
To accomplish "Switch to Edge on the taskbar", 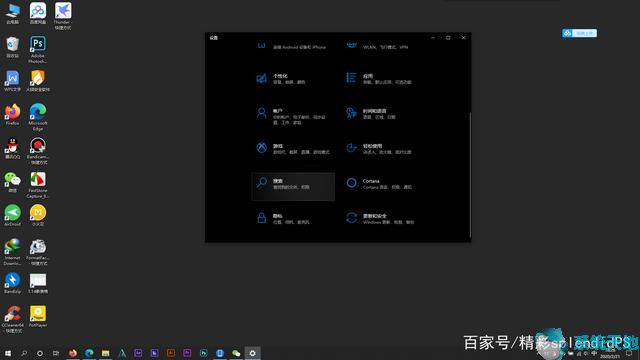I will 89,353.
